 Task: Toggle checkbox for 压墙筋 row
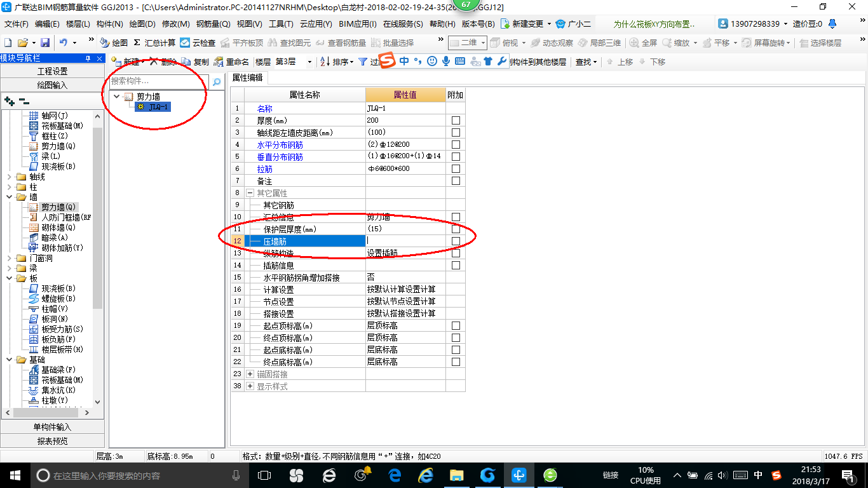[456, 241]
